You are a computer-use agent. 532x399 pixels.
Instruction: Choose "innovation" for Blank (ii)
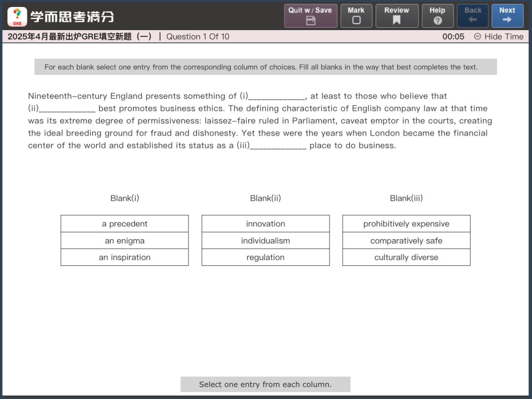[x=266, y=223]
